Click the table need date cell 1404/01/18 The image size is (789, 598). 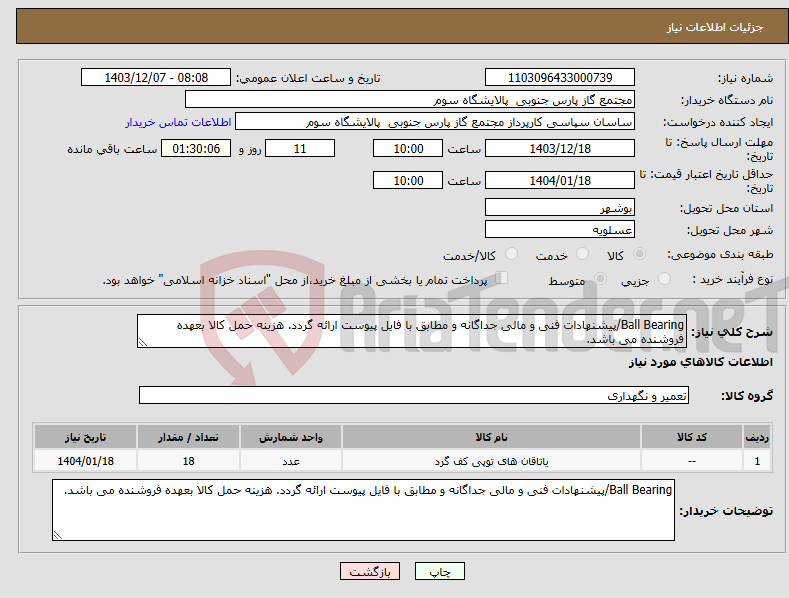point(86,461)
